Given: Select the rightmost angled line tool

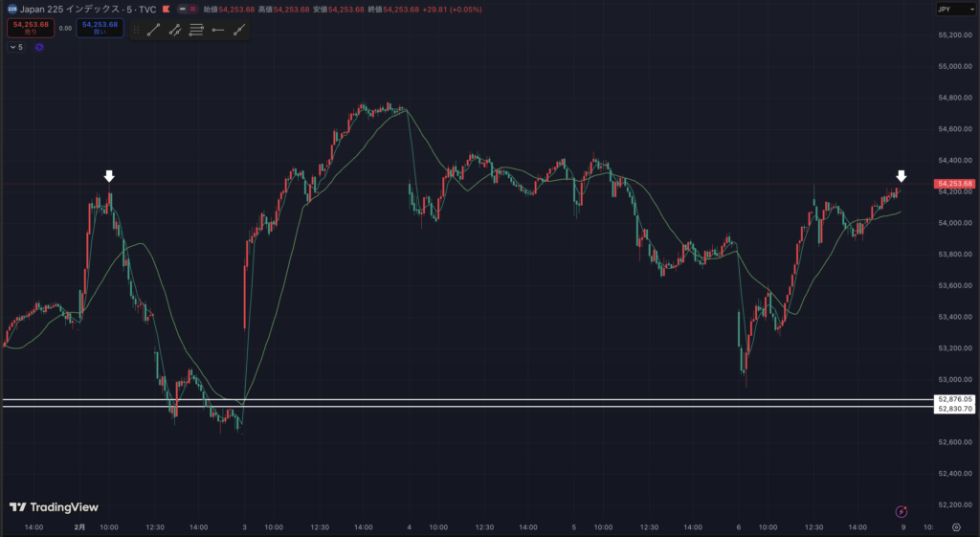Looking at the screenshot, I should point(238,31).
